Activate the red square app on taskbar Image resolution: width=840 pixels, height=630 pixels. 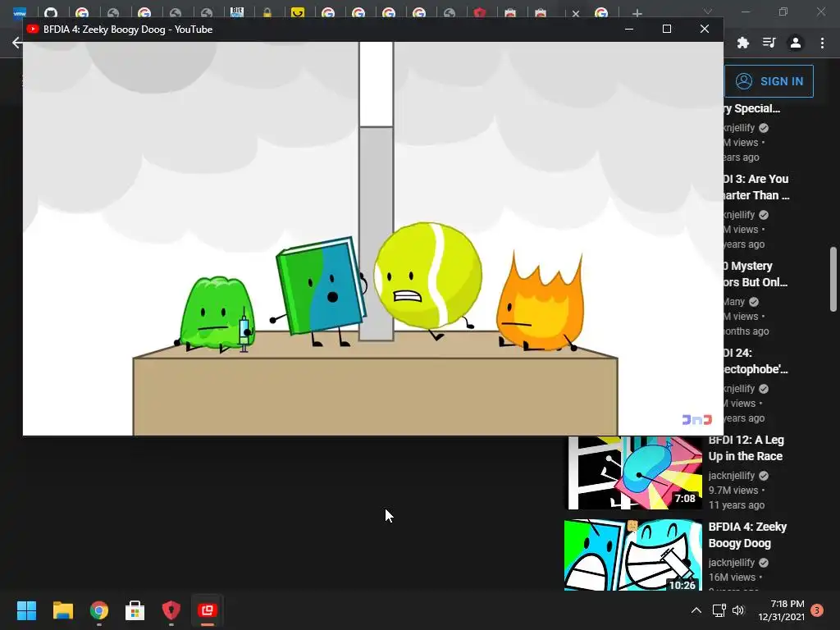[208, 610]
